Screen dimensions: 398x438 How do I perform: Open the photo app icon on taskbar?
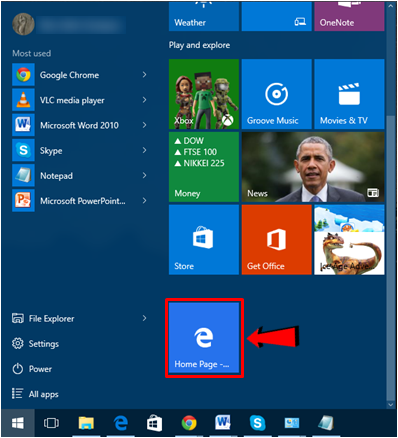pyautogui.click(x=292, y=423)
